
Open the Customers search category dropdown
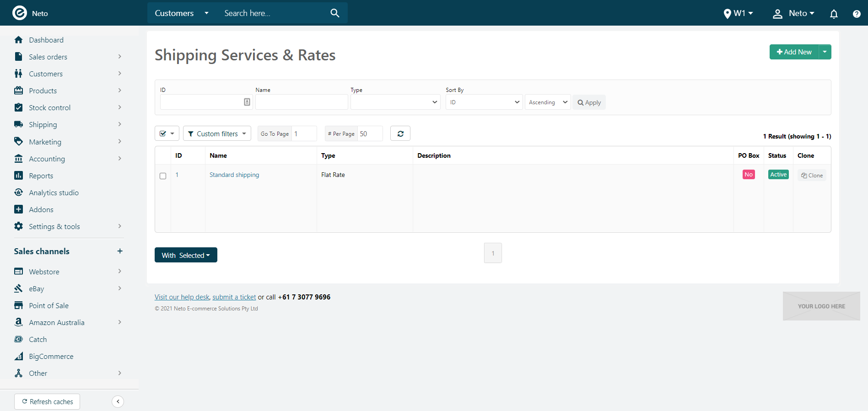[182, 13]
